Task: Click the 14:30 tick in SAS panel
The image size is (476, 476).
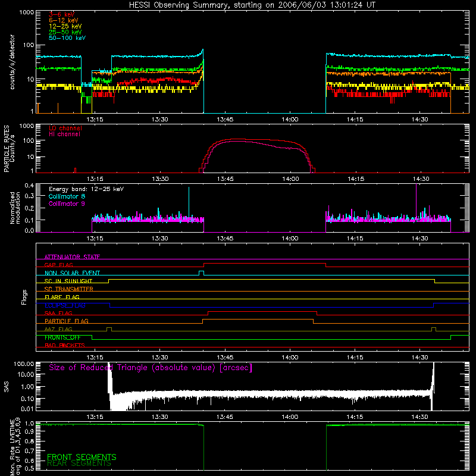Action: click(420, 417)
